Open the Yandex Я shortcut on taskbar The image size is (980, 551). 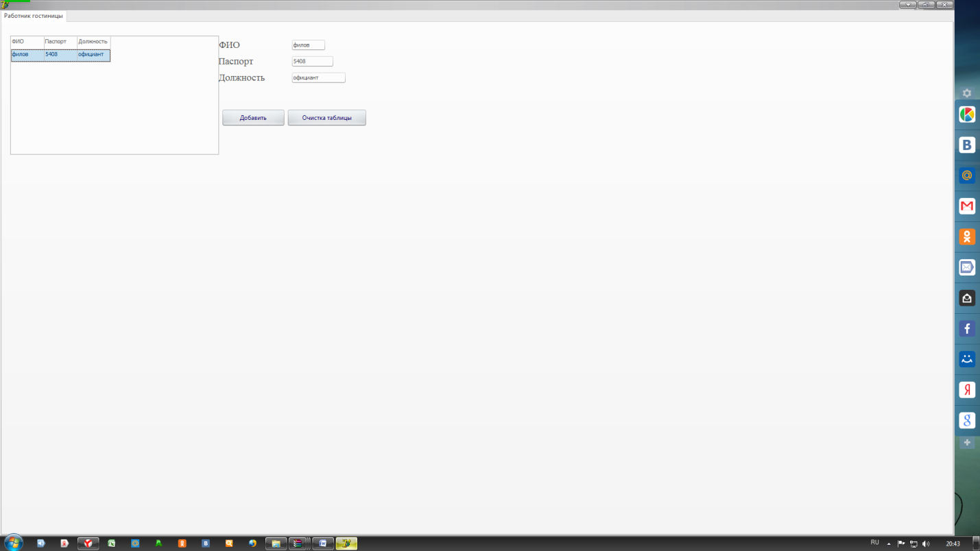(64, 543)
